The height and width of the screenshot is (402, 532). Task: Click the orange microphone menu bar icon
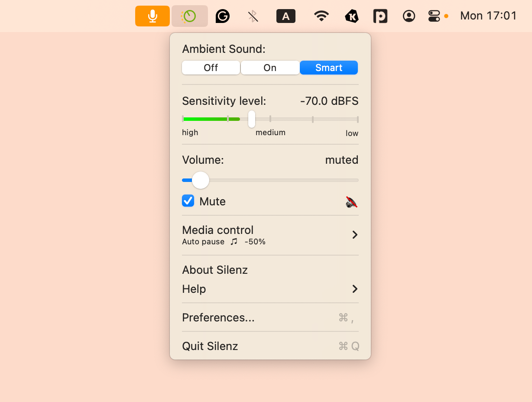[152, 16]
